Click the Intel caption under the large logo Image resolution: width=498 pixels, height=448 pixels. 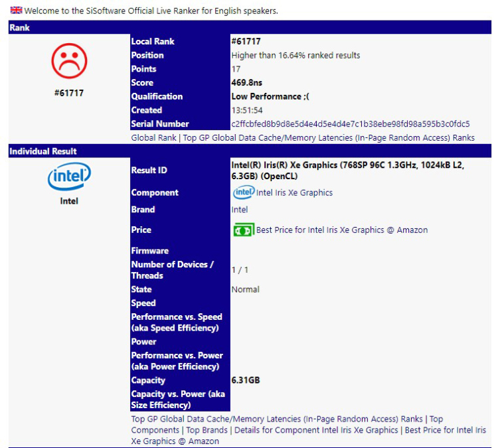click(x=69, y=201)
